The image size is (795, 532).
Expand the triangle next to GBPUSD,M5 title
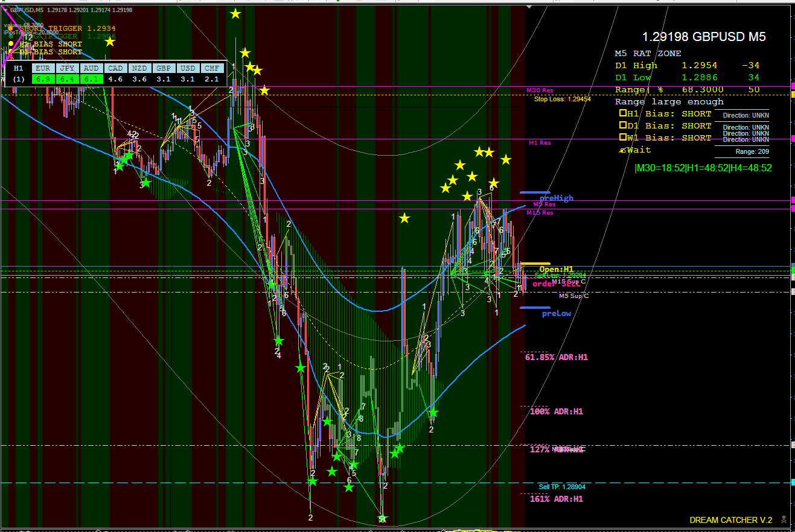click(5, 10)
